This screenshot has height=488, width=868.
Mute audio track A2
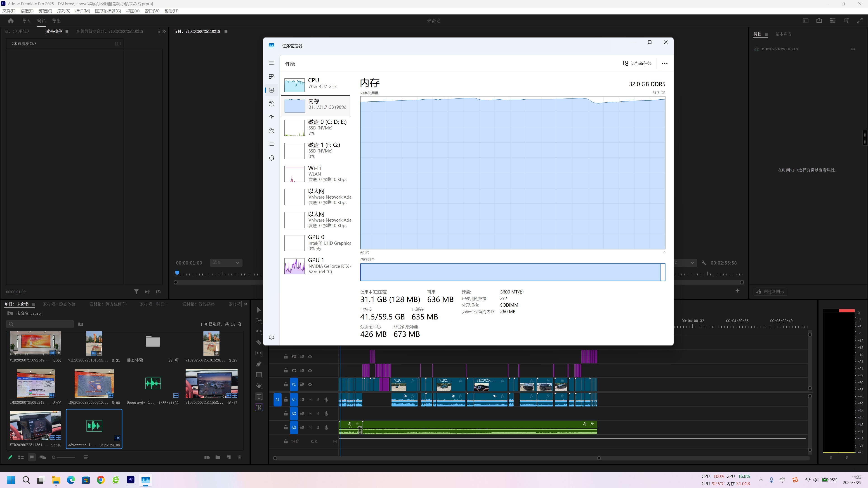coord(310,414)
